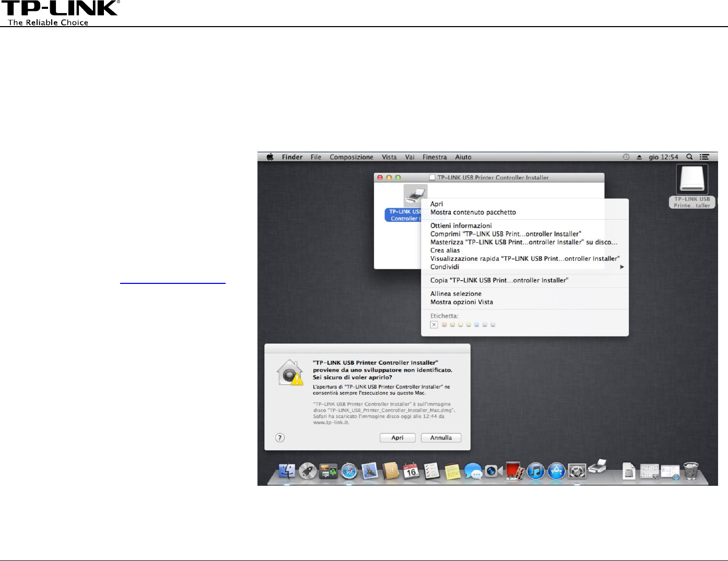
Task: Open the Vista menu
Action: click(x=389, y=157)
